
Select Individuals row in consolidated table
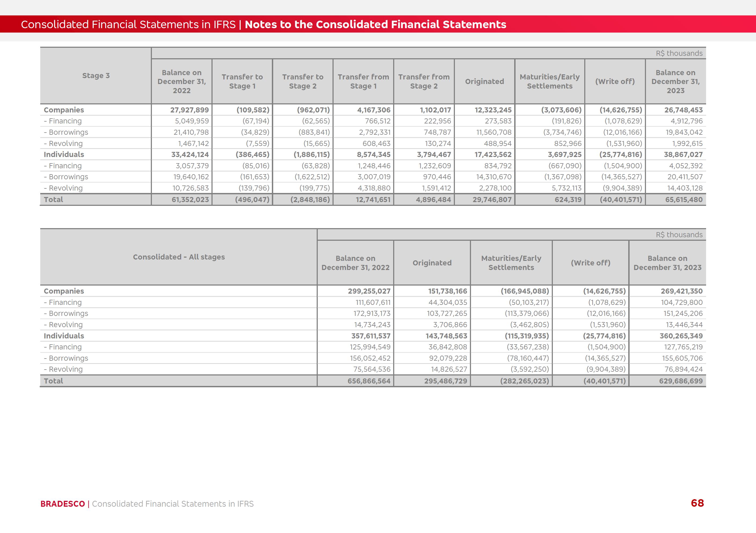(64, 336)
